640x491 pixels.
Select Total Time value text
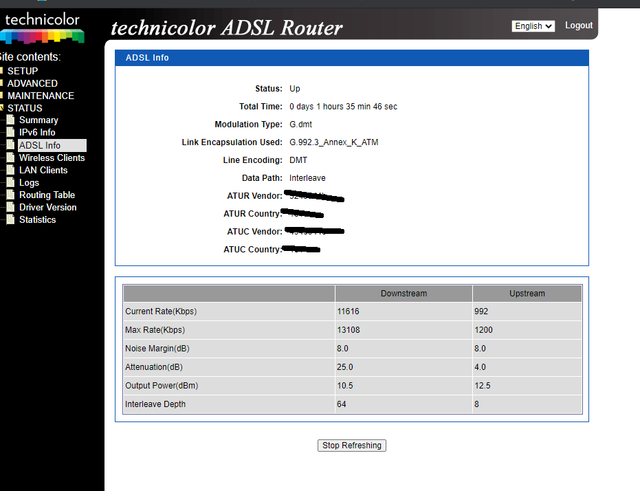coord(343,107)
